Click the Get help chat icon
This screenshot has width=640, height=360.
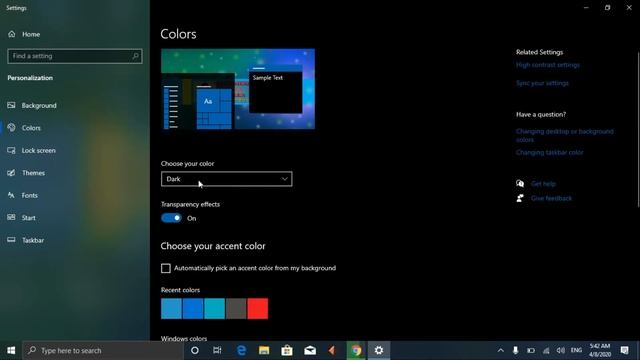(520, 184)
